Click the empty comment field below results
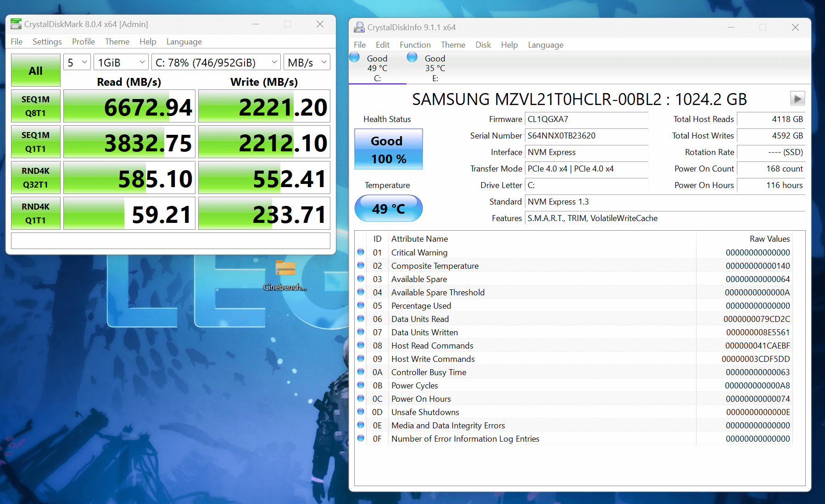Screen dimensions: 825x504 [x=171, y=241]
